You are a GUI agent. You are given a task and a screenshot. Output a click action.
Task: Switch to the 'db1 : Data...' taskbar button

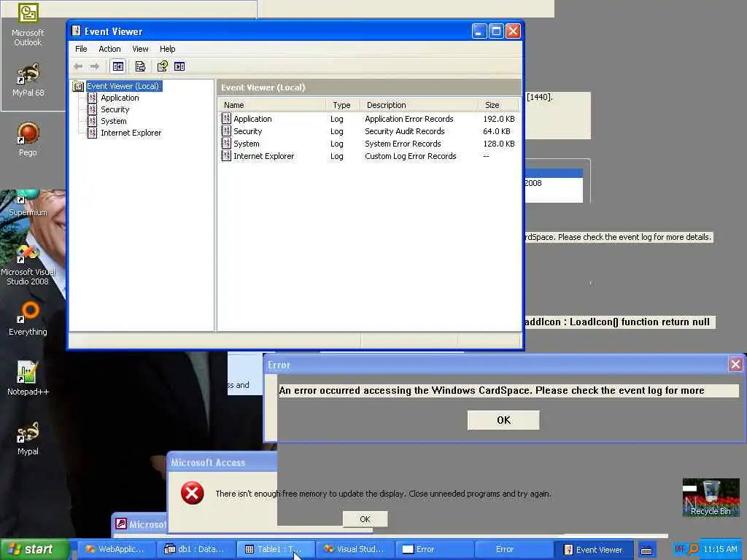pyautogui.click(x=196, y=550)
